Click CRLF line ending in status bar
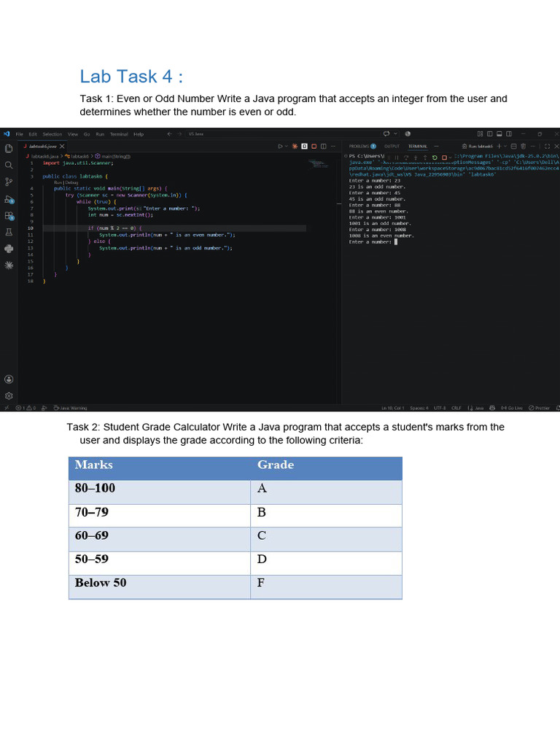This screenshot has height=747, width=560. (456, 408)
